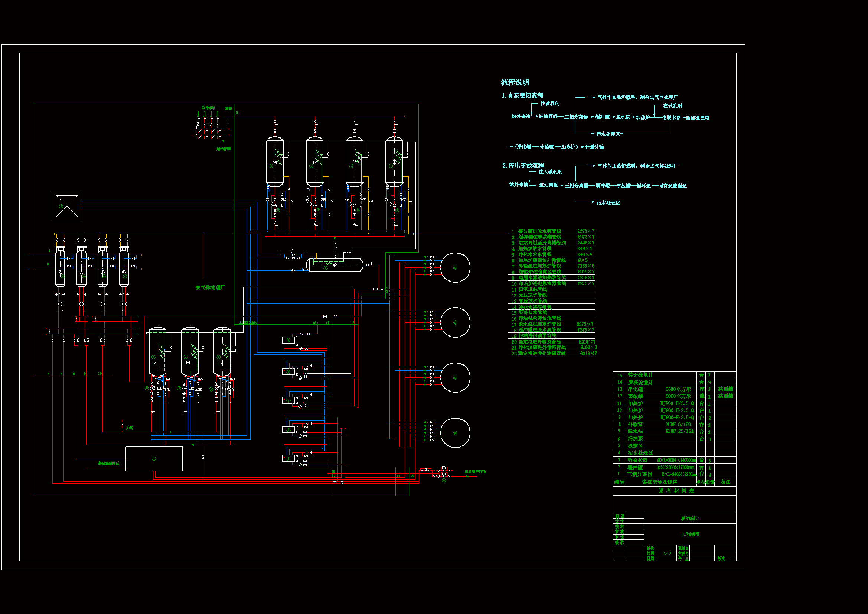Select pipeline row '净化水来水管线'

[x=552, y=254]
